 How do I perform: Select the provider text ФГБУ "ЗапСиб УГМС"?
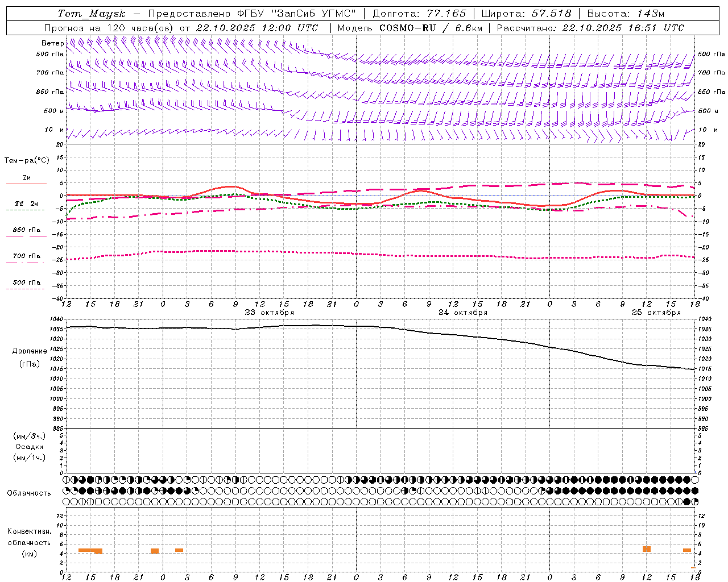[297, 14]
